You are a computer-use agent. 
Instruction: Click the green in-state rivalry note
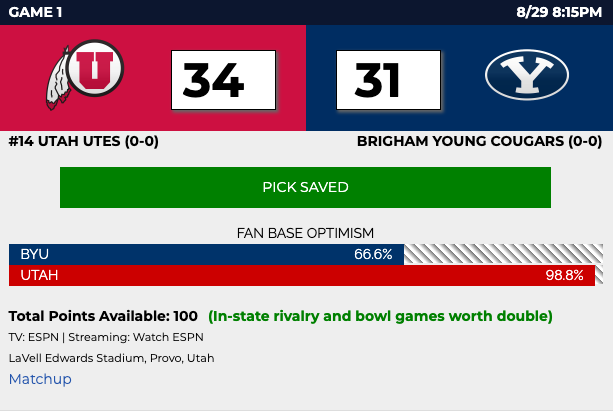380,316
